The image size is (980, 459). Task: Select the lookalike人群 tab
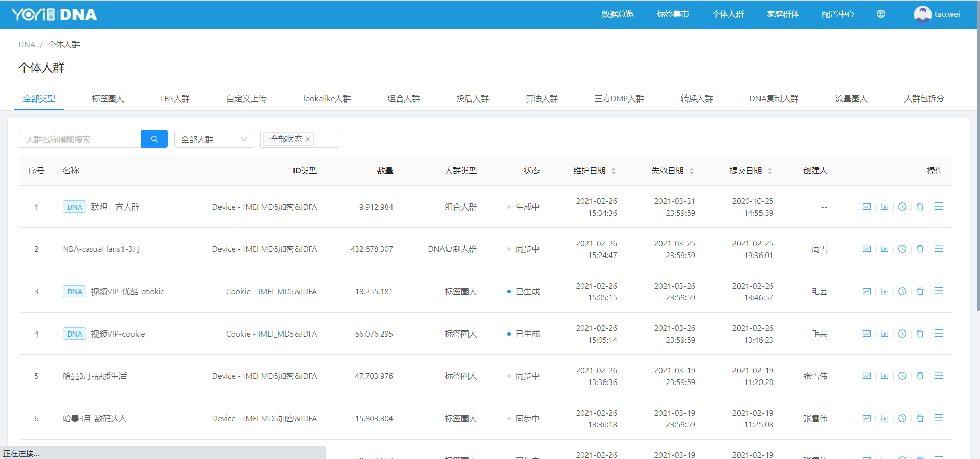327,98
